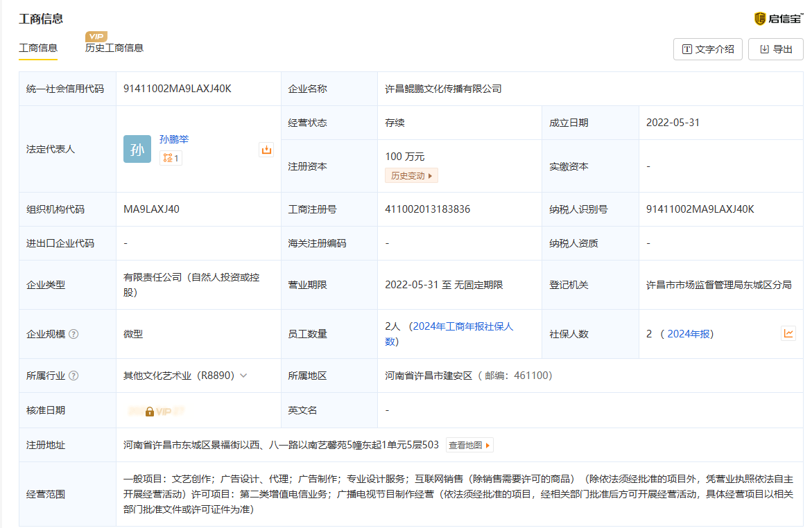
Task: Select the company name 许昌鲲鹏文化传播有限公司
Action: tap(443, 89)
